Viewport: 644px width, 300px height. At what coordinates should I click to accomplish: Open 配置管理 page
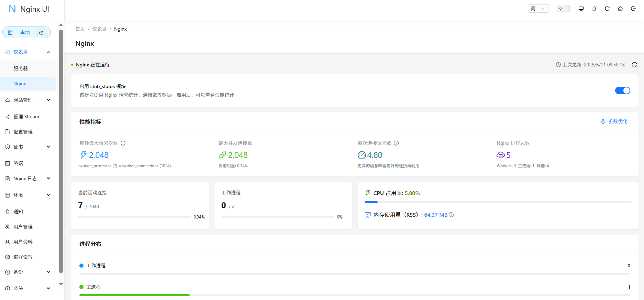click(x=28, y=132)
